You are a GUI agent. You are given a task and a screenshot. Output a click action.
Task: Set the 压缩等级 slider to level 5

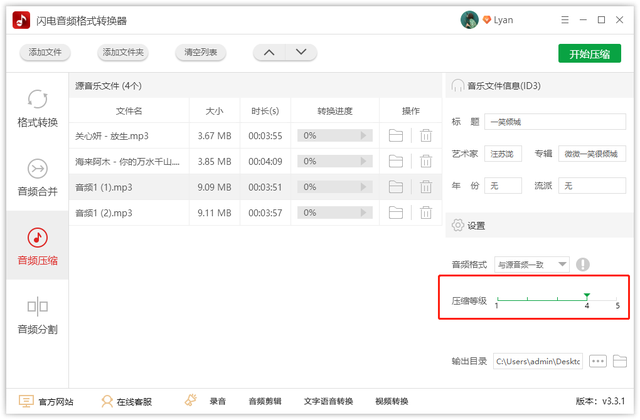[618, 298]
